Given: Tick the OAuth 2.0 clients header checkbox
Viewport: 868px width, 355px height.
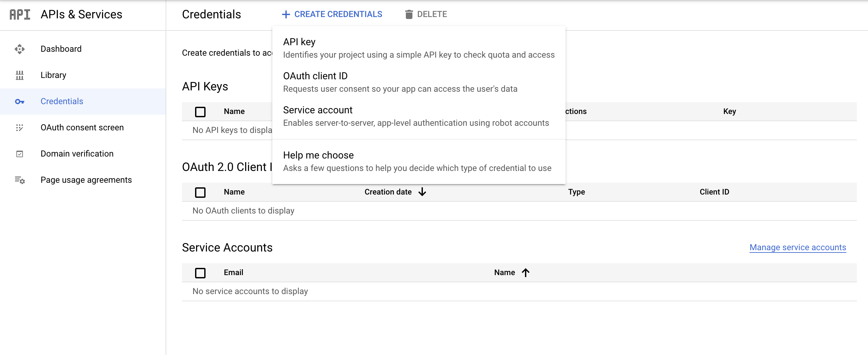Looking at the screenshot, I should (200, 192).
